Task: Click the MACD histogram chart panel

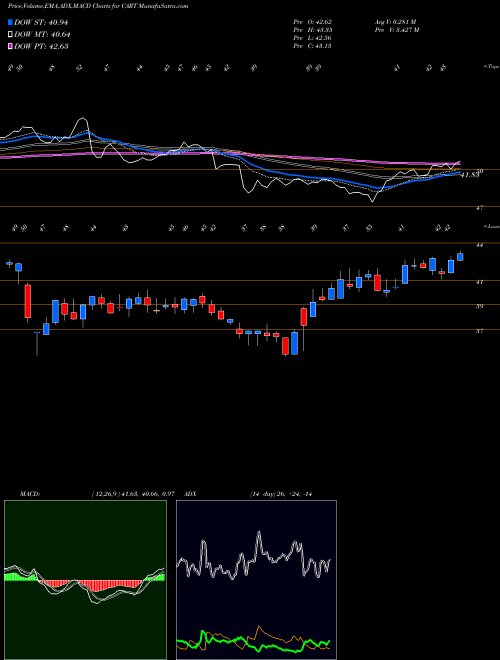Action: click(x=85, y=580)
